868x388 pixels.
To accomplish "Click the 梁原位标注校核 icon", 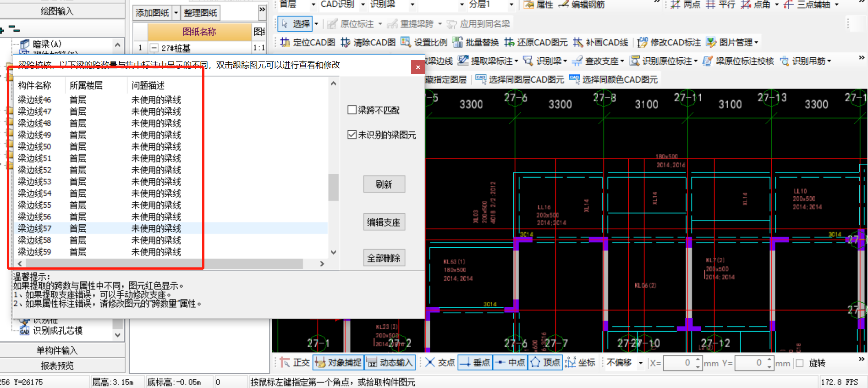I will (x=708, y=61).
